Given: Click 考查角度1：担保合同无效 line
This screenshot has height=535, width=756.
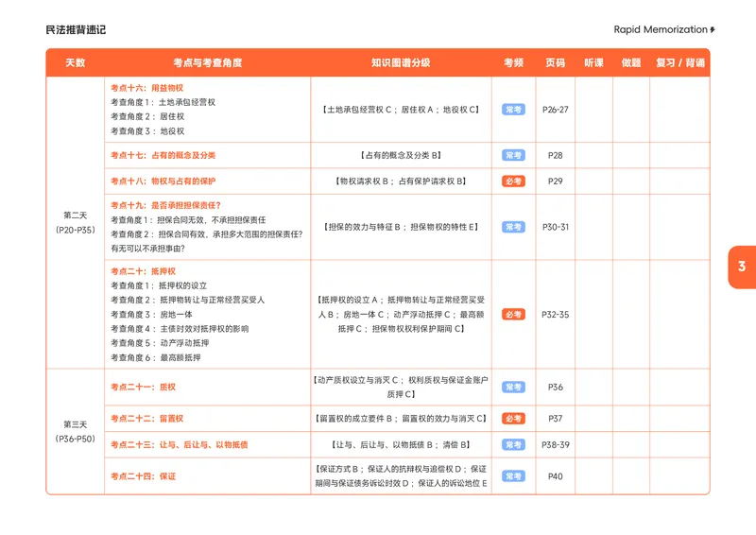Looking at the screenshot, I should tap(188, 220).
